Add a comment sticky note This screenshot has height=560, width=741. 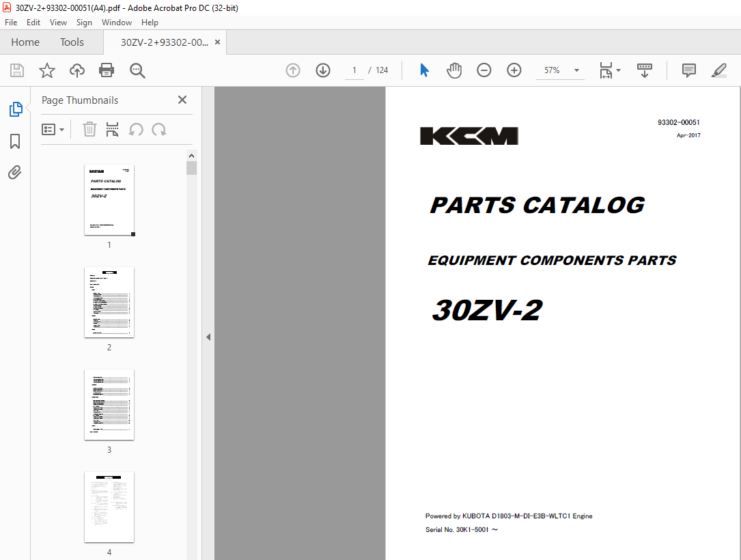coord(689,70)
